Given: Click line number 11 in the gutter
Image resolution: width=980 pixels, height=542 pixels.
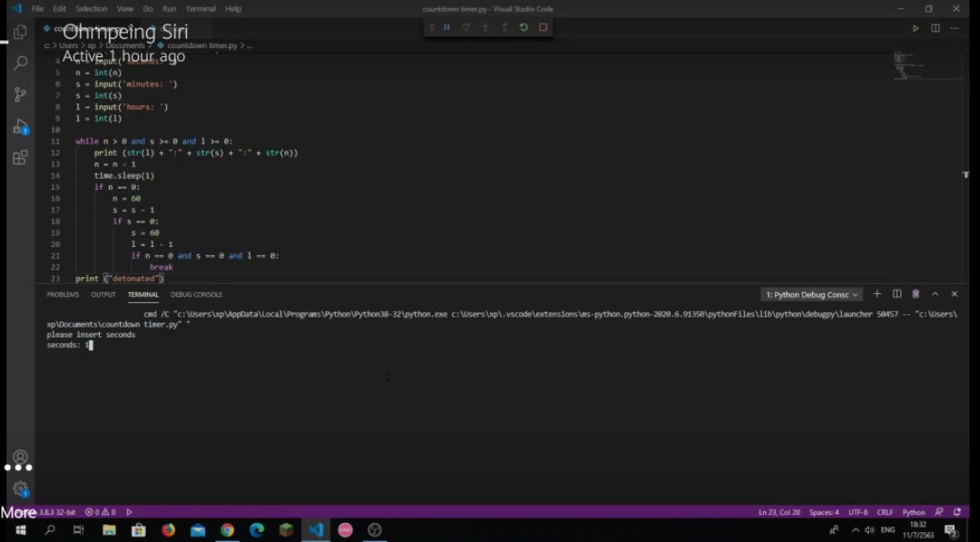Looking at the screenshot, I should (55, 142).
